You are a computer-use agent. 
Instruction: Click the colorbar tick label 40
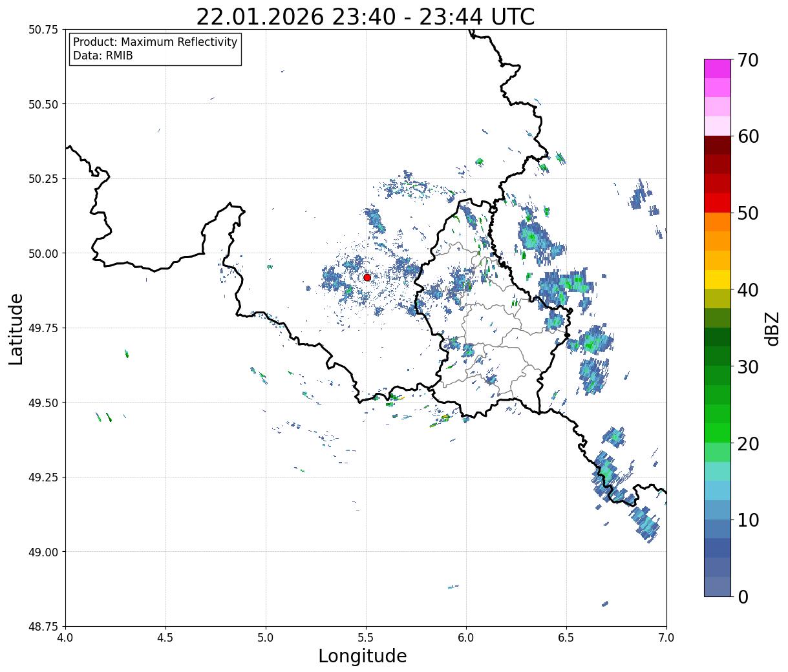tap(748, 289)
